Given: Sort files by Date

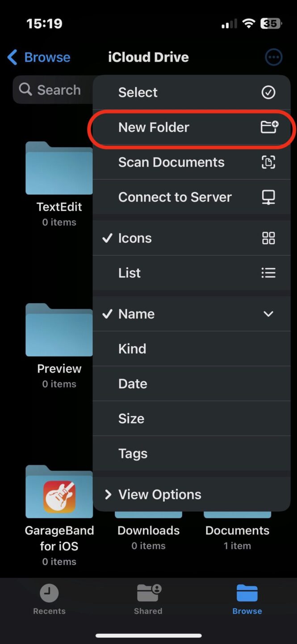Looking at the screenshot, I should pos(133,384).
